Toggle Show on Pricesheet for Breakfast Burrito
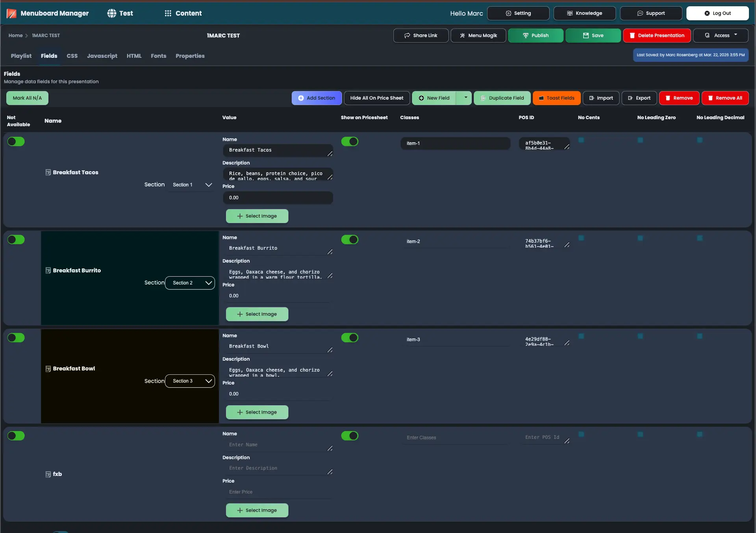 tap(350, 240)
